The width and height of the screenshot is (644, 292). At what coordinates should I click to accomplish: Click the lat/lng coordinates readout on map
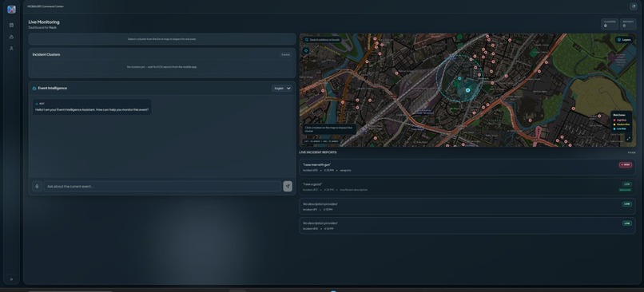pyautogui.click(x=321, y=141)
